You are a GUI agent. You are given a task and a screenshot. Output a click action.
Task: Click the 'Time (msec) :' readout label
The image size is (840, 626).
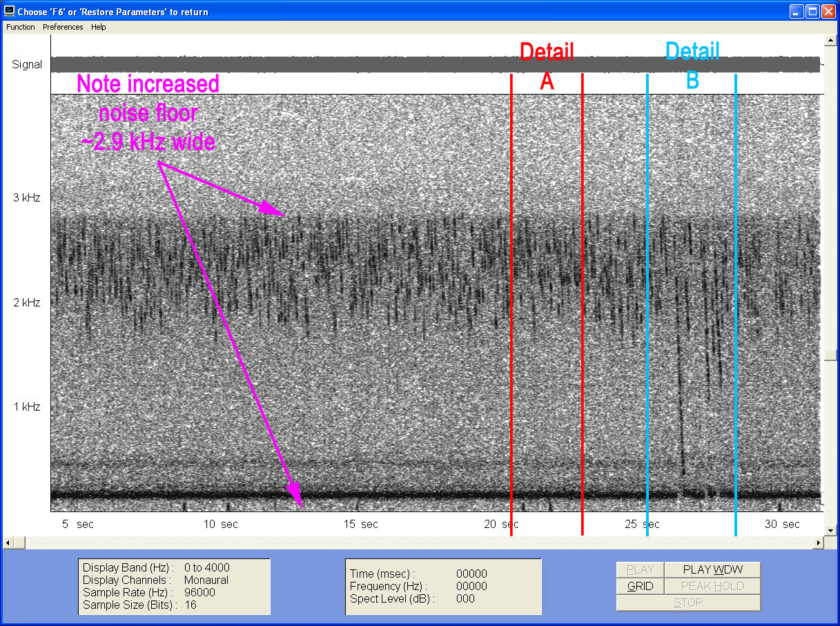coord(382,574)
